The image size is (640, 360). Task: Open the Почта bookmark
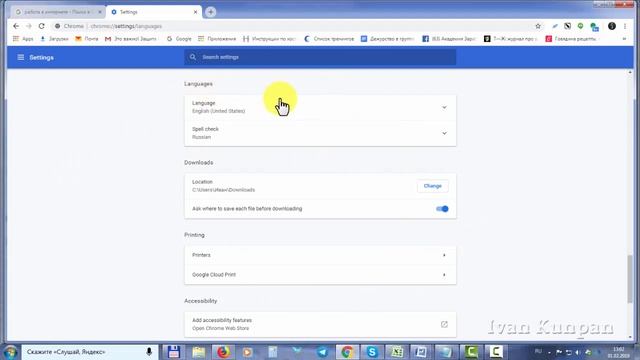point(87,39)
